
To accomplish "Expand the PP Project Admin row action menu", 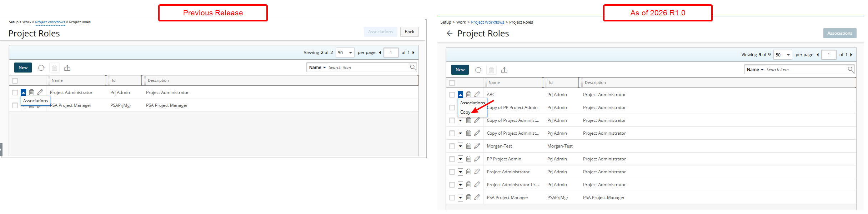I will point(460,159).
